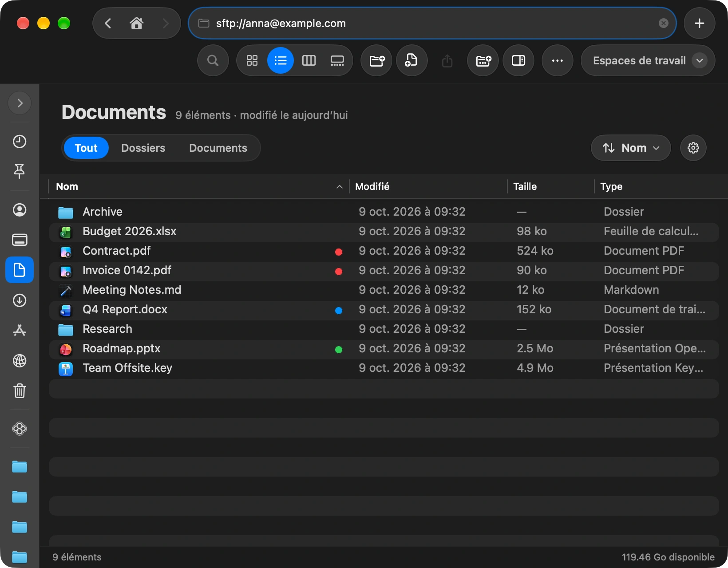This screenshot has width=728, height=568.
Task: Open network globe sidebar icon
Action: click(20, 361)
